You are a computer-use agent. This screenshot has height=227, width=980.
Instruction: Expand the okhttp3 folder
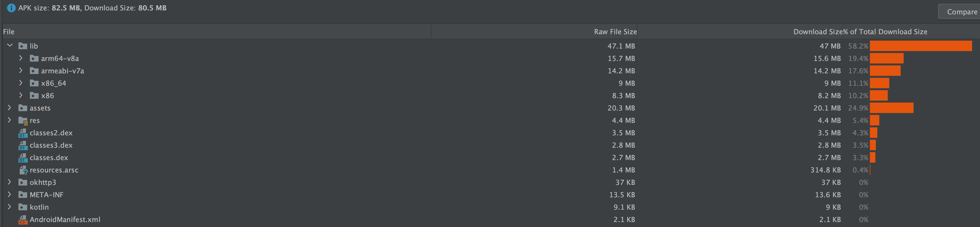[9, 182]
